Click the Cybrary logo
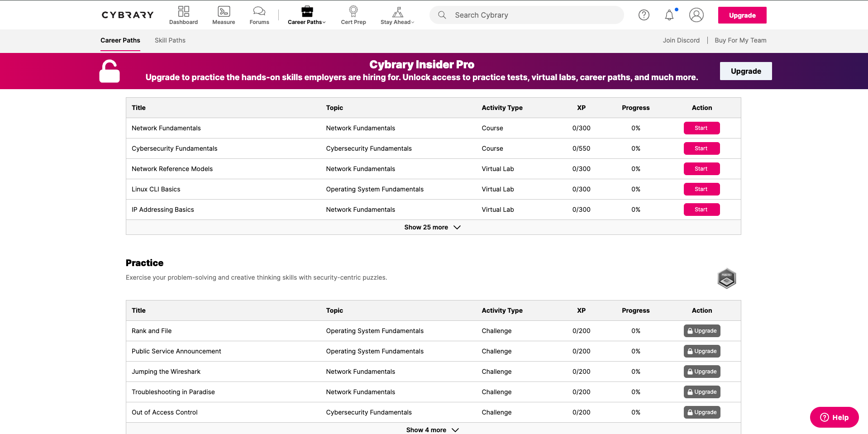The width and height of the screenshot is (868, 434). pyautogui.click(x=128, y=15)
